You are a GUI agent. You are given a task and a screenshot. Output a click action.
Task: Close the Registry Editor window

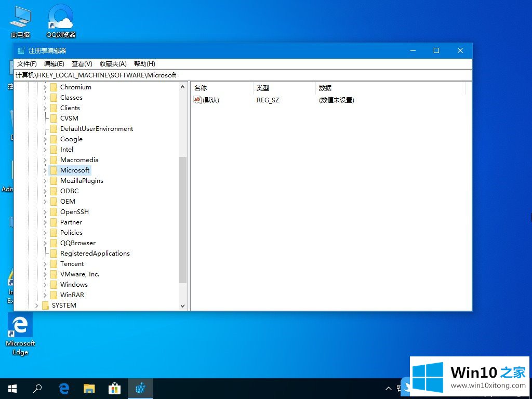tap(460, 50)
